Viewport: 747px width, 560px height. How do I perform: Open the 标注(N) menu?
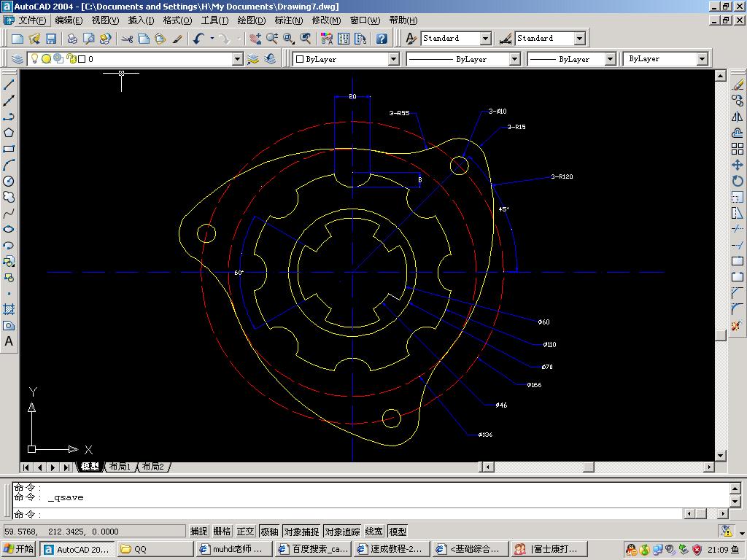[x=288, y=20]
